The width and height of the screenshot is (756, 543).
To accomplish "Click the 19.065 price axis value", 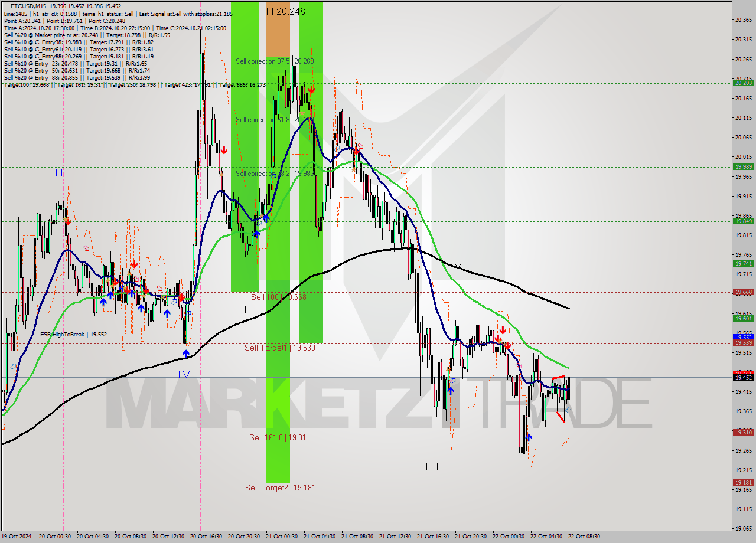I will click(743, 528).
